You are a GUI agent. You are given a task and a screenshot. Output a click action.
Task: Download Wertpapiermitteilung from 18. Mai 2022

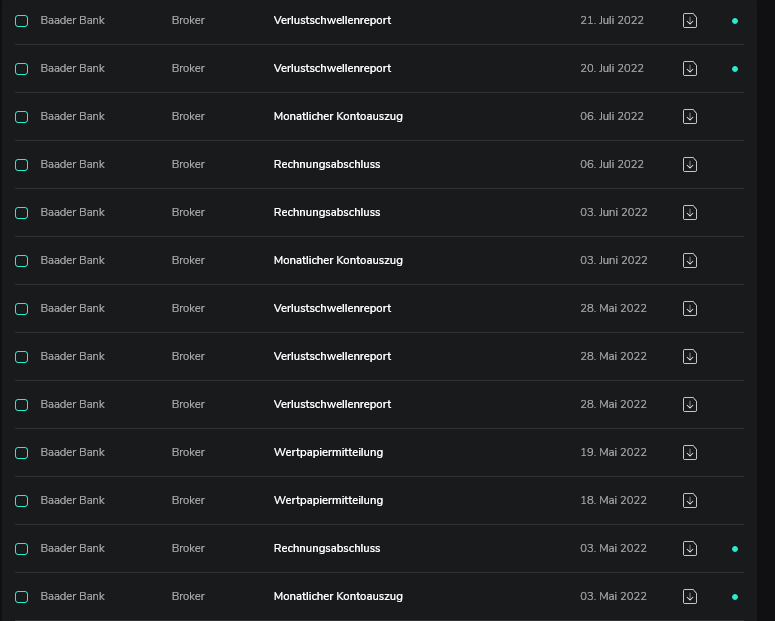690,500
